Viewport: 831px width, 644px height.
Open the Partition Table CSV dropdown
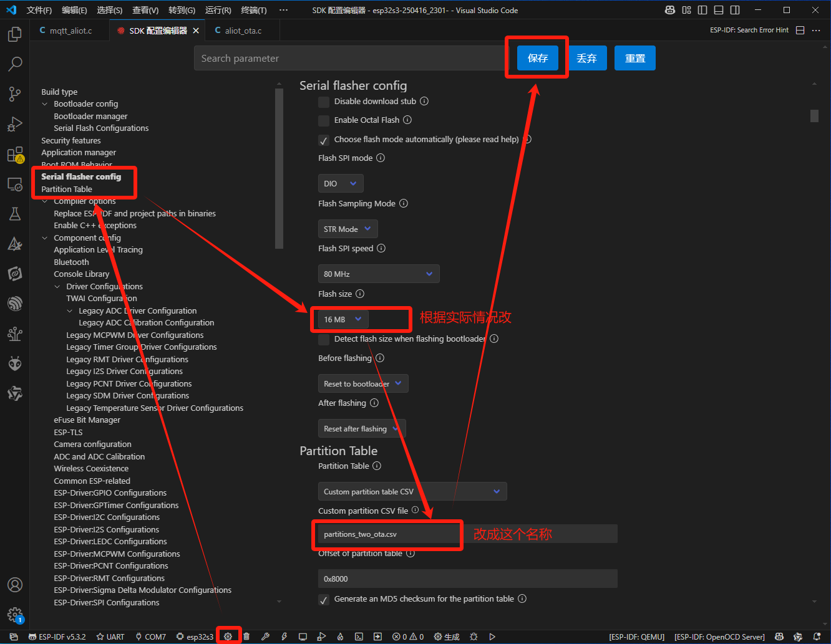[x=412, y=491]
